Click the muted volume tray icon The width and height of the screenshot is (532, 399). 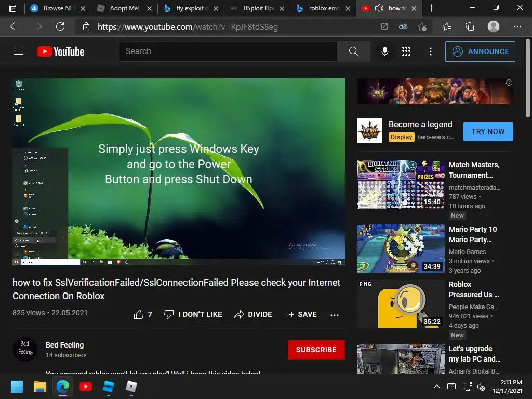pyautogui.click(x=481, y=387)
